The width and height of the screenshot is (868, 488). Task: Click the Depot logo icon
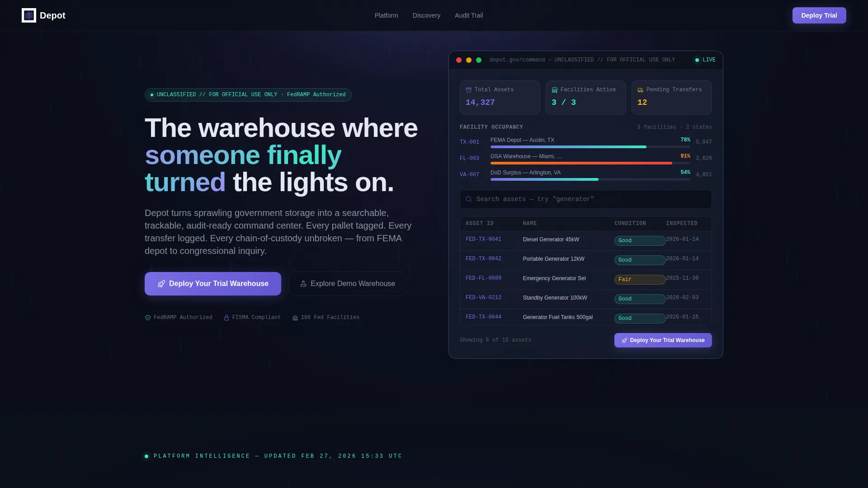[29, 15]
